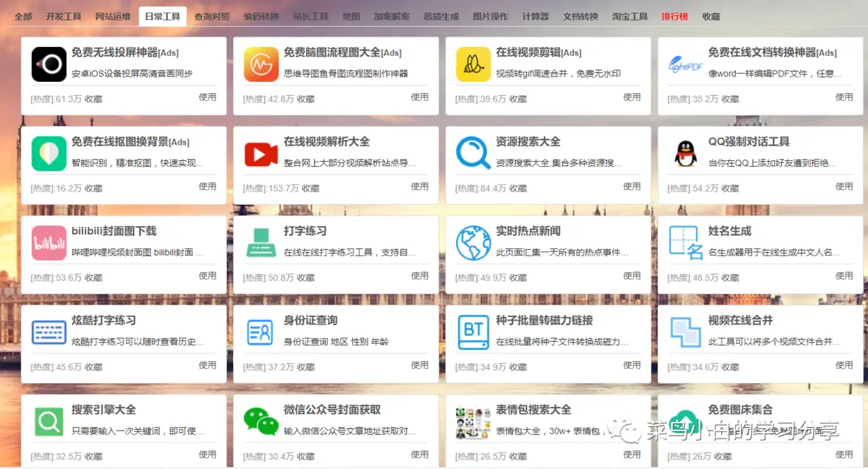Switch to the 恶搞生成 tab
The image size is (868, 469).
pyautogui.click(x=442, y=16)
